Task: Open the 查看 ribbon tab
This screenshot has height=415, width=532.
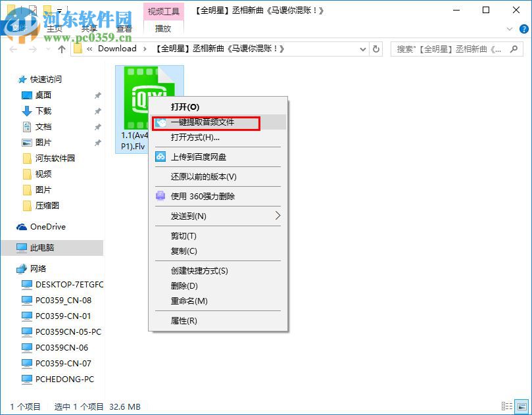Action: point(124,29)
